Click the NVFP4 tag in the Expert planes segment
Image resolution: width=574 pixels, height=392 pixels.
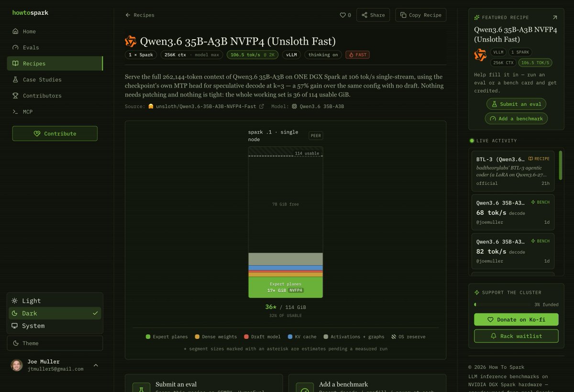click(296, 290)
